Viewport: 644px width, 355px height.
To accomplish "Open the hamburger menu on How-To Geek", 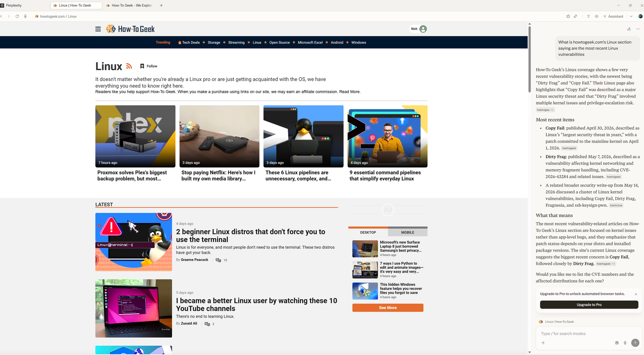I will [x=98, y=29].
